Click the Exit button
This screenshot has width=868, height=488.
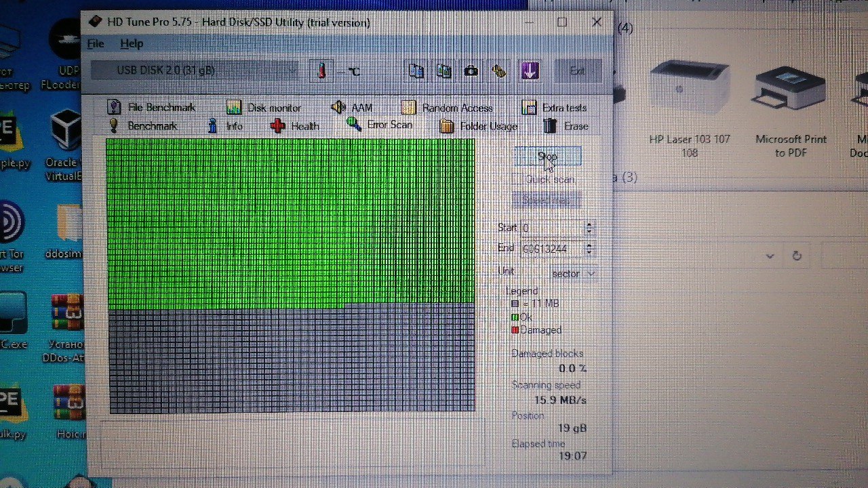(x=578, y=70)
